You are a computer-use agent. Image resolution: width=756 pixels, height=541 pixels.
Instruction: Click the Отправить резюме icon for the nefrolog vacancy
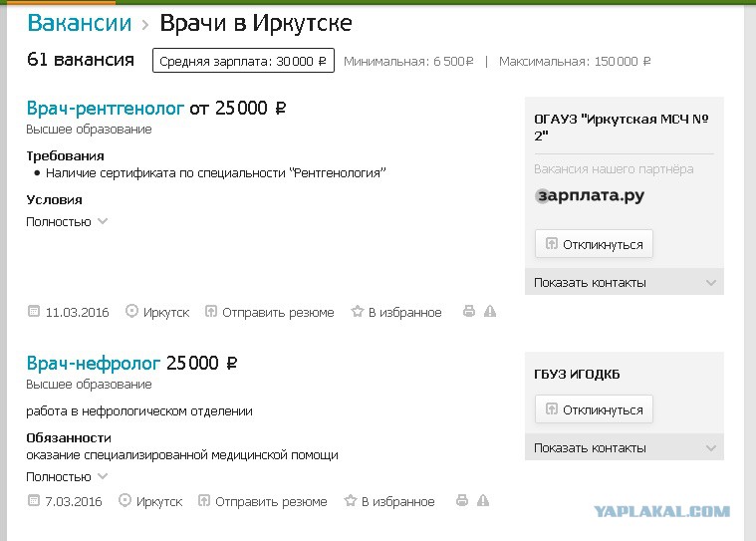click(x=204, y=500)
